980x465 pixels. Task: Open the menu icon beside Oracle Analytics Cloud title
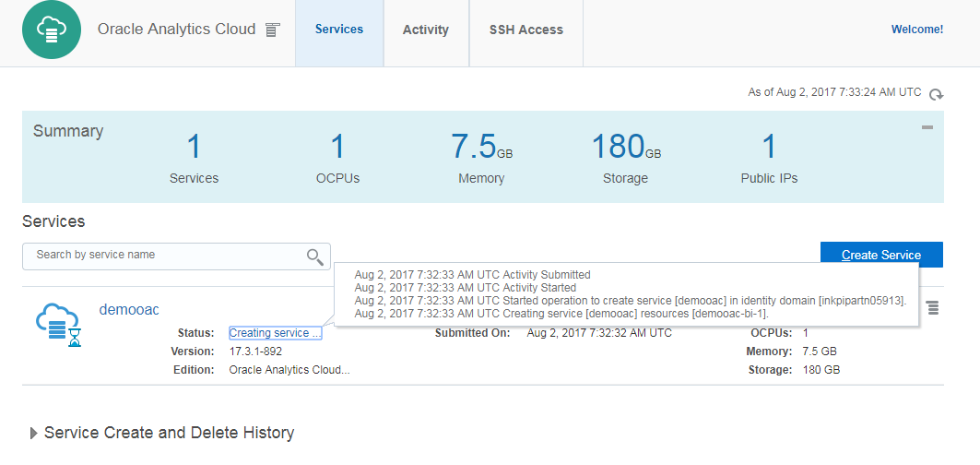point(272,30)
